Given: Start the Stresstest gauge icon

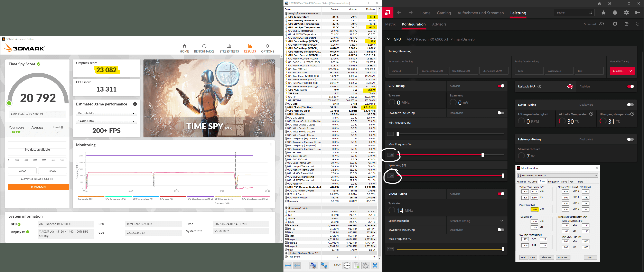Looking at the screenshot, I should pyautogui.click(x=602, y=24).
